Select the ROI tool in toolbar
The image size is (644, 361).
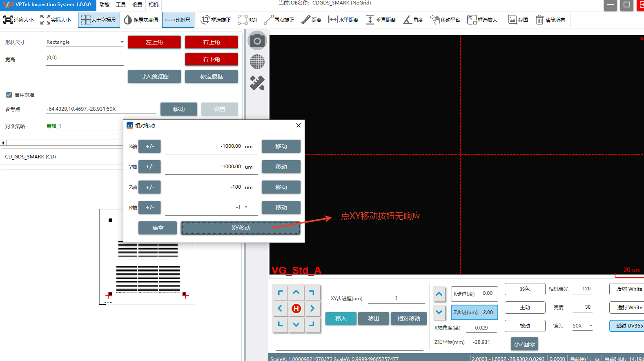point(247,20)
